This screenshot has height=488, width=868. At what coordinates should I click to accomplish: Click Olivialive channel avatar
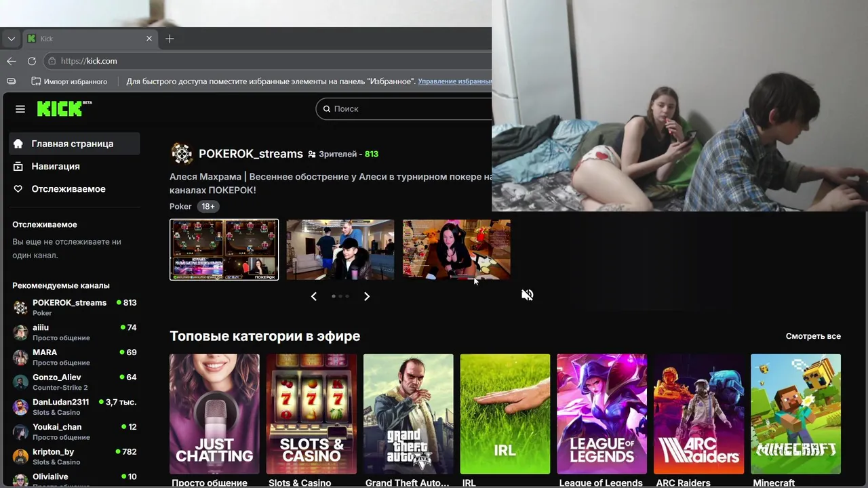[20, 481]
